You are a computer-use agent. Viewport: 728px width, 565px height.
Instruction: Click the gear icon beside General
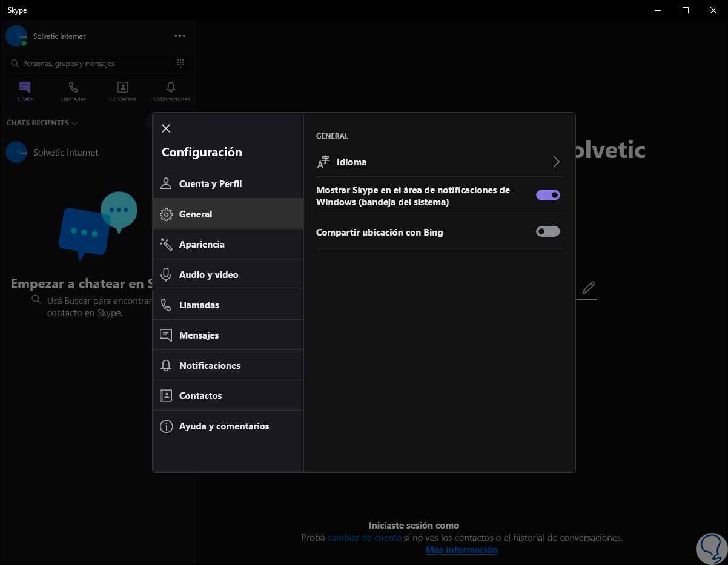pos(166,214)
